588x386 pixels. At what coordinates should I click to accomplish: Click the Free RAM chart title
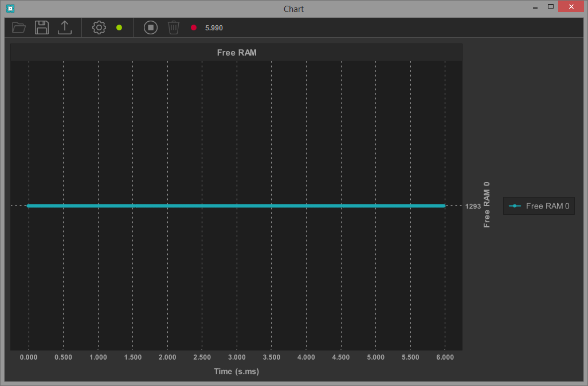(237, 53)
